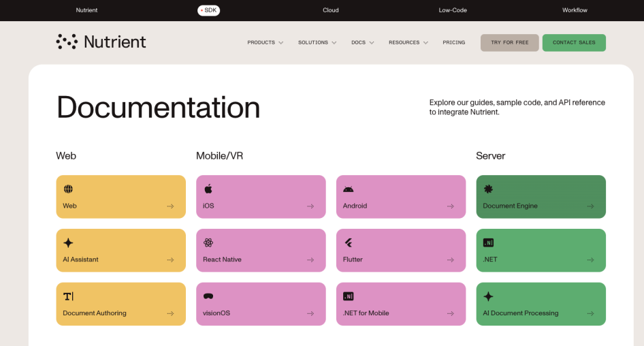The width and height of the screenshot is (644, 346).
Task: Open the Flutter documentation card
Action: (401, 250)
